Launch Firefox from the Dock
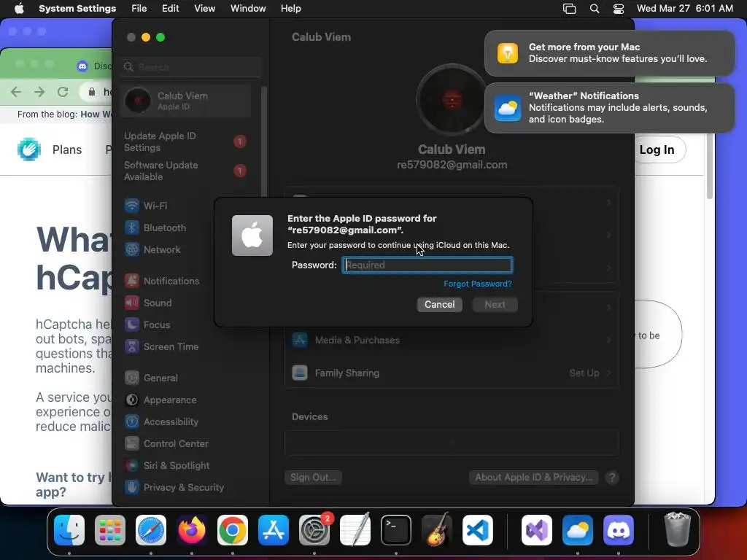Screen dimensions: 747x560 [x=192, y=530]
